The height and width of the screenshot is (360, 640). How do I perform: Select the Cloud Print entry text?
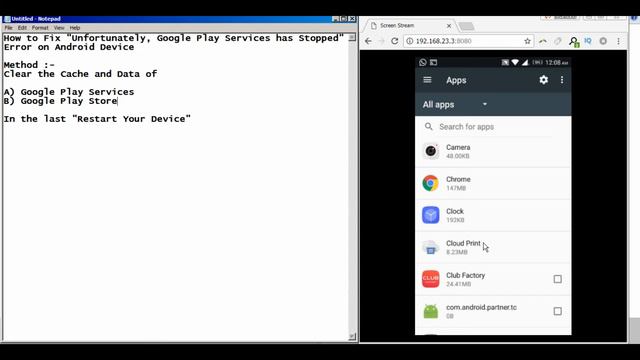(x=463, y=247)
